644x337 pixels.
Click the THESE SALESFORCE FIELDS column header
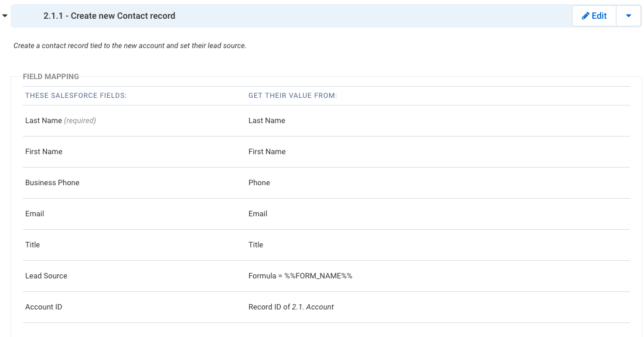76,96
